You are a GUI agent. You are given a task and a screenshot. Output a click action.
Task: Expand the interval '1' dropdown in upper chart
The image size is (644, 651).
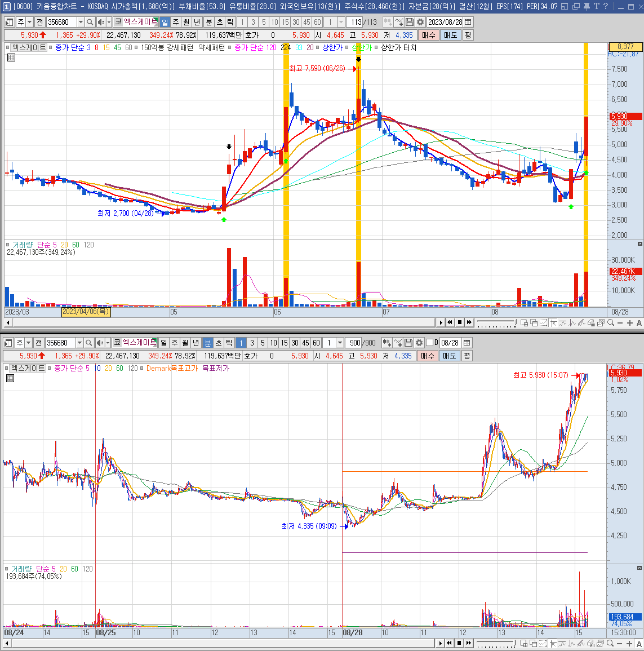pyautogui.click(x=341, y=22)
